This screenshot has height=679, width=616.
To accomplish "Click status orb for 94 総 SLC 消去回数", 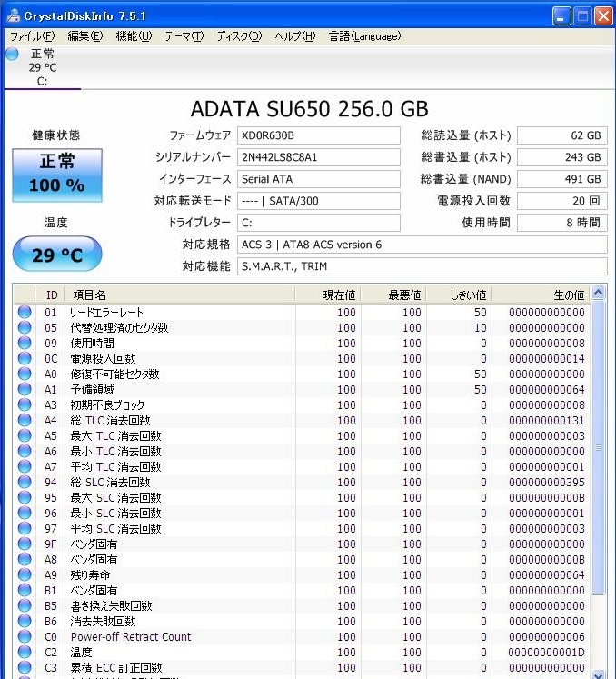I will pyautogui.click(x=25, y=482).
